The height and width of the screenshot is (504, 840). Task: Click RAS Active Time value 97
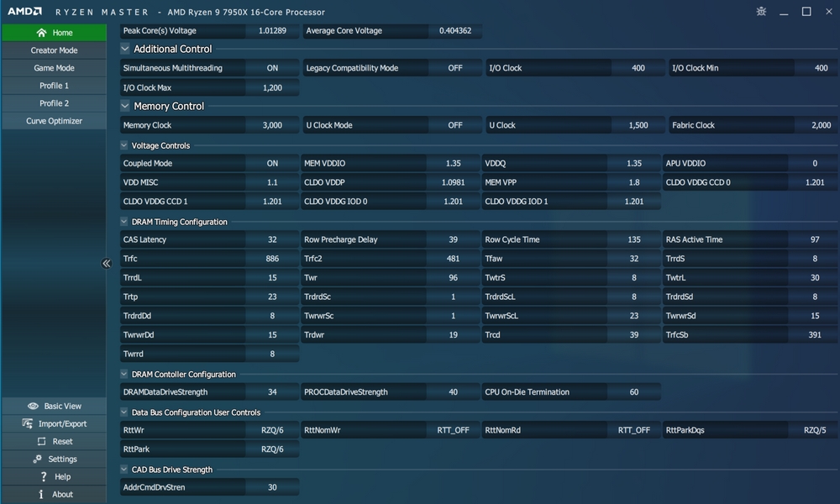[x=814, y=239]
